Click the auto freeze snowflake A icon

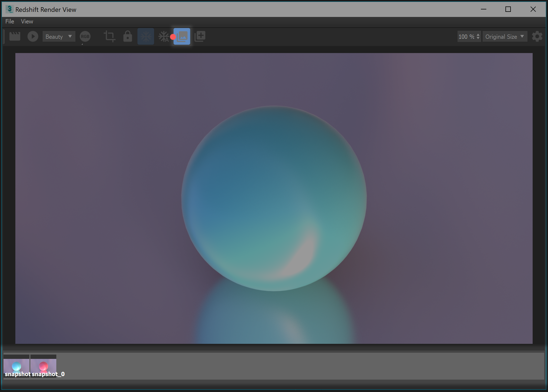click(164, 36)
